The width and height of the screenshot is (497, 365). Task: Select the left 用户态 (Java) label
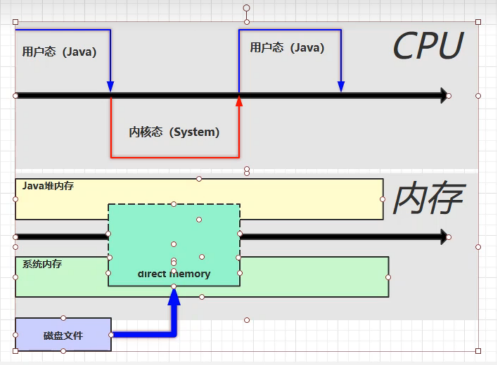point(59,52)
